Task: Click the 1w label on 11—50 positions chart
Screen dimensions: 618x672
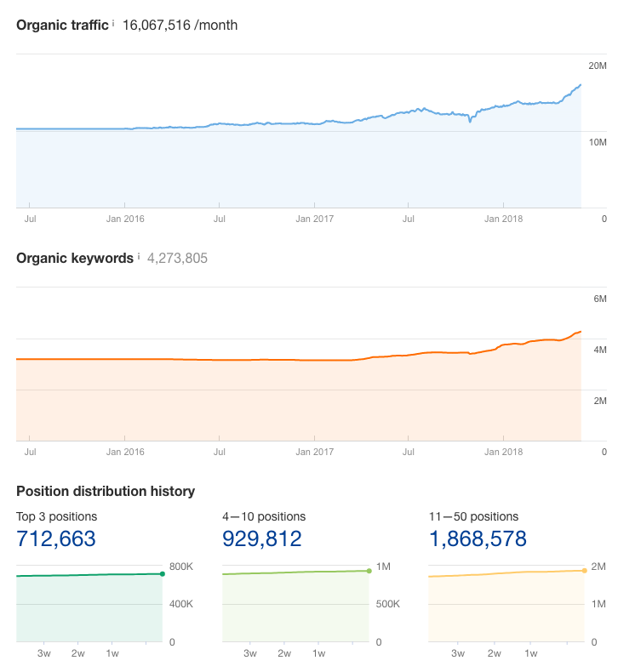Action: click(x=530, y=653)
